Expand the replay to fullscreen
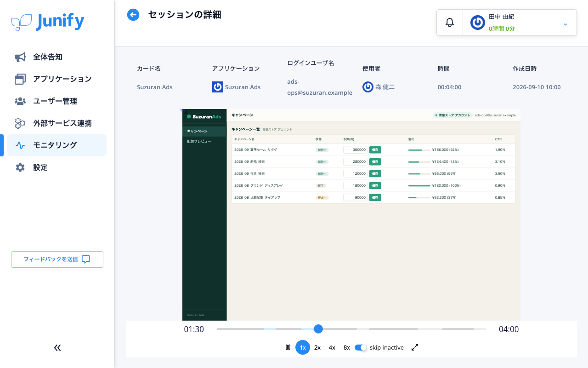The image size is (588, 368). tap(415, 347)
